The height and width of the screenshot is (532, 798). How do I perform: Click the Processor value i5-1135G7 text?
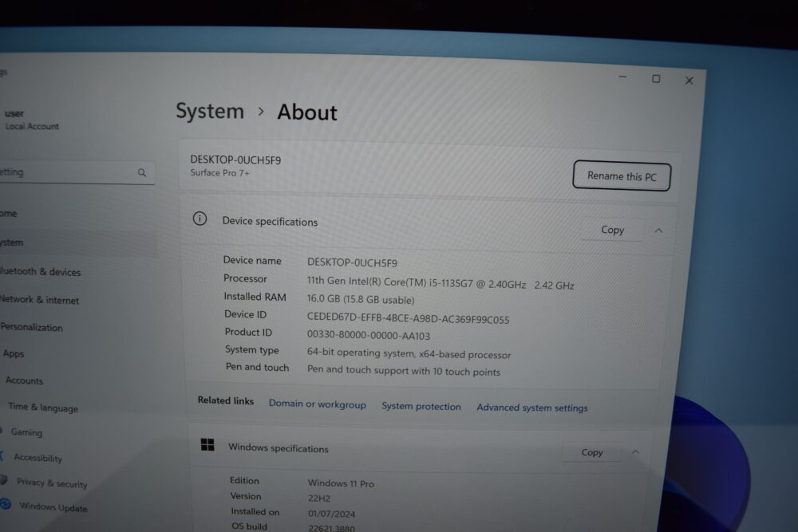[440, 283]
